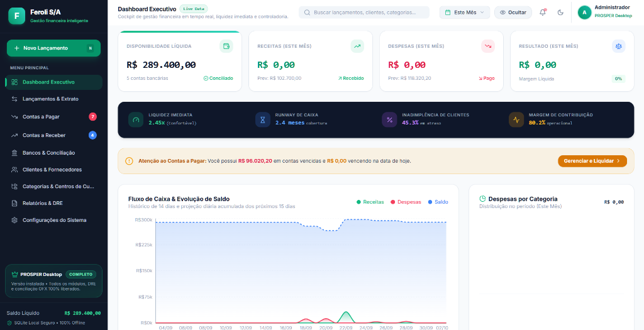644x330 pixels.
Task: Click the Feroli S/A logo icon
Action: click(16, 16)
